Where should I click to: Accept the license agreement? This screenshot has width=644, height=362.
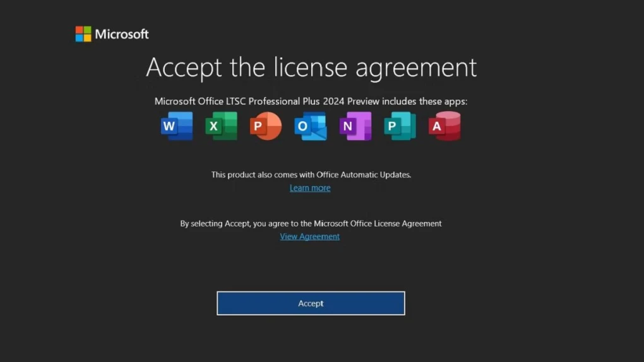311,303
